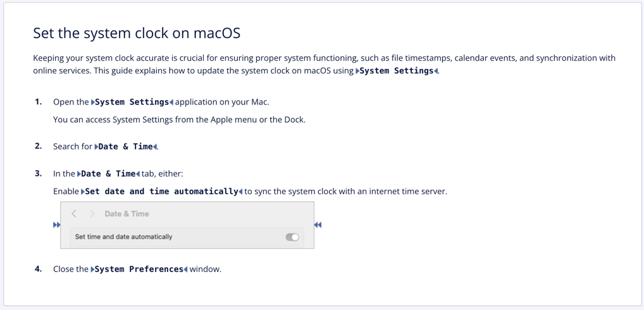Select the Date & Time term in step 2
Viewport: 644px width, 310px height.
[x=126, y=147]
